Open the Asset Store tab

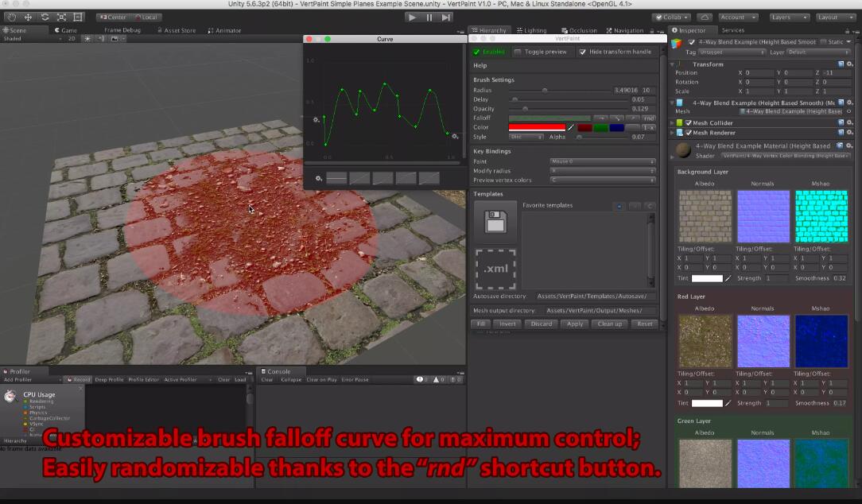click(178, 30)
